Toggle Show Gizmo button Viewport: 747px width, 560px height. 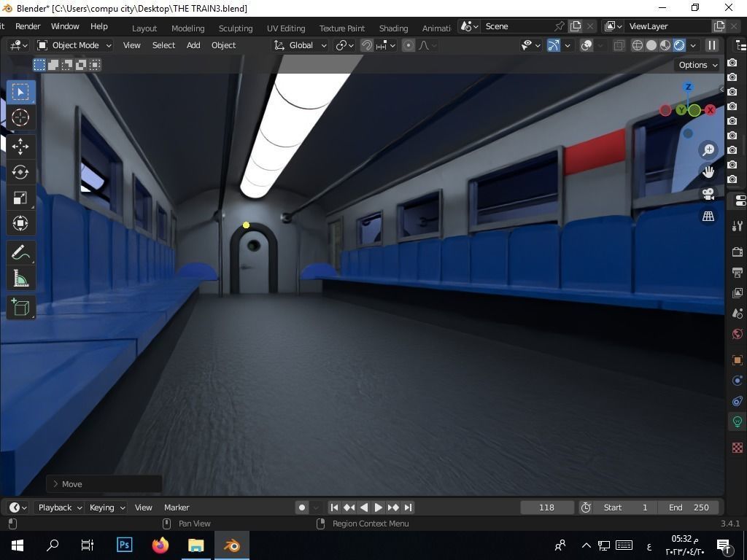[553, 45]
